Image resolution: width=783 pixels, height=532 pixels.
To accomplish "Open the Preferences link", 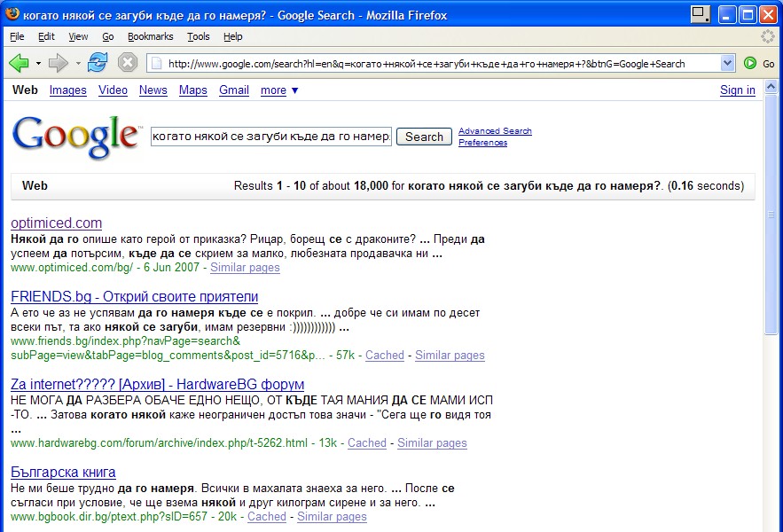I will (x=483, y=143).
